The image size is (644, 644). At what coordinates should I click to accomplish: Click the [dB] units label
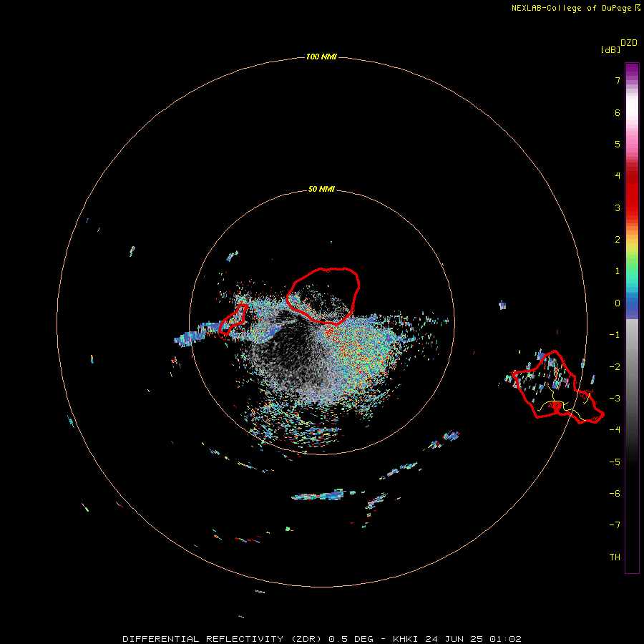coord(611,50)
